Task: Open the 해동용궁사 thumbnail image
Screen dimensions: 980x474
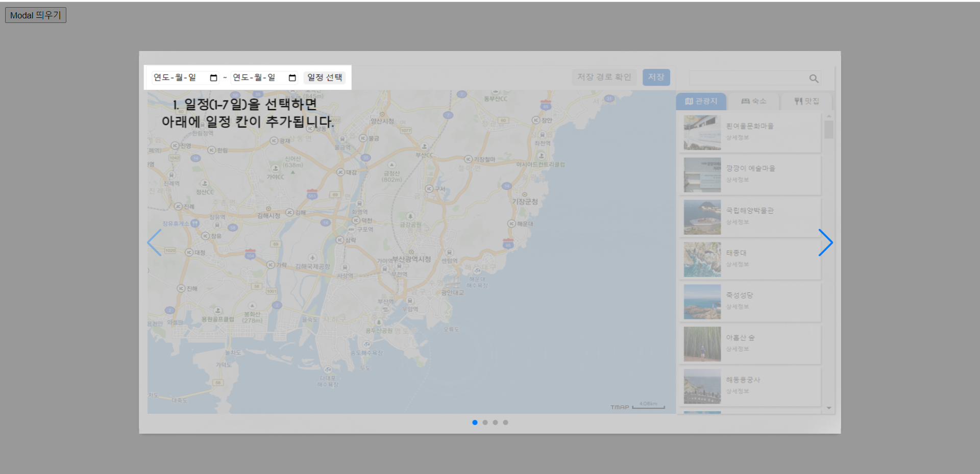Action: point(702,387)
